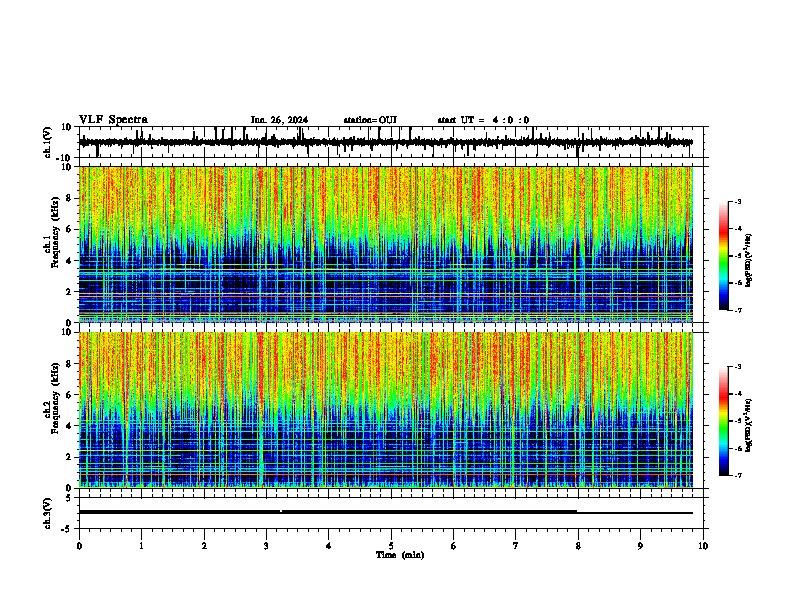The image size is (792, 612).
Task: Click the "VLF Spectra" plot title
Action: (x=113, y=119)
